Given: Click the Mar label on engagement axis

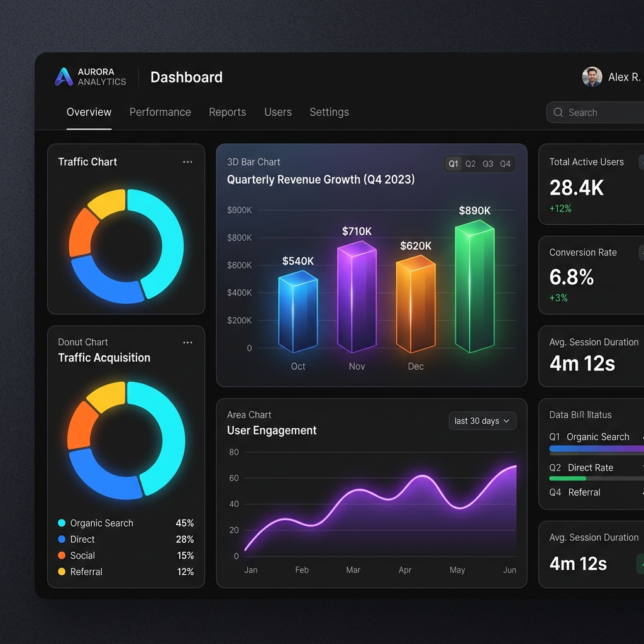Looking at the screenshot, I should [353, 570].
